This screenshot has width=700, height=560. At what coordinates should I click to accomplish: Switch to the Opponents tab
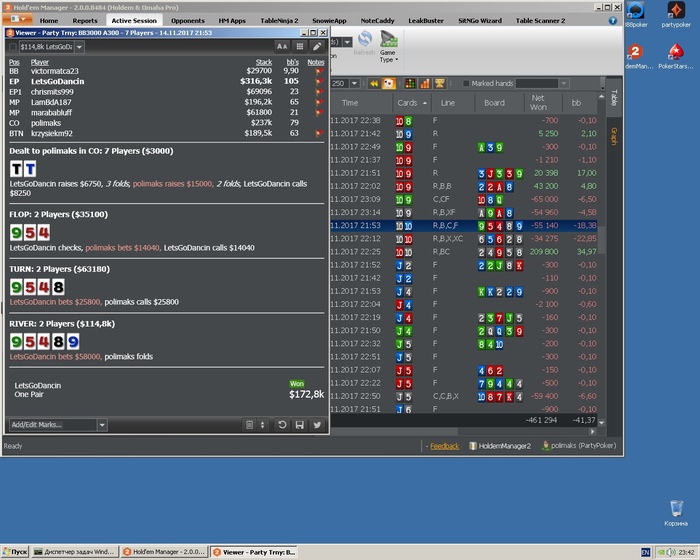pos(188,21)
